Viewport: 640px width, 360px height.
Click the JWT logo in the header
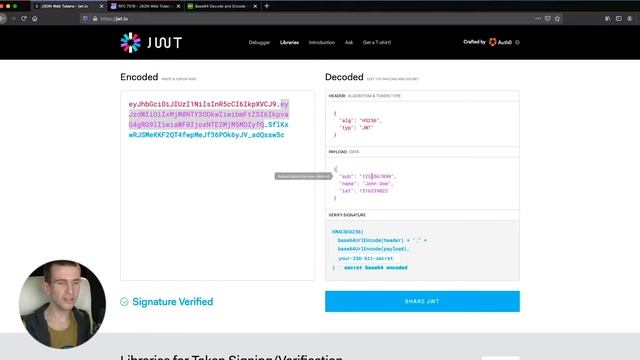point(151,42)
